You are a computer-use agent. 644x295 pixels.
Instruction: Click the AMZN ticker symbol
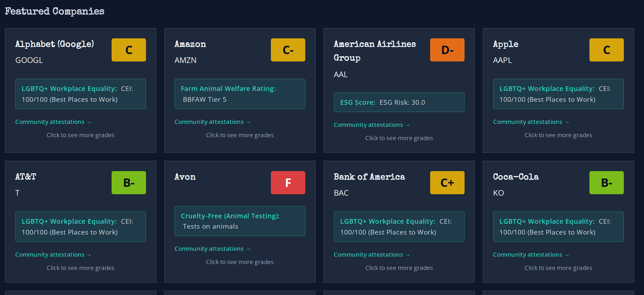tap(185, 60)
